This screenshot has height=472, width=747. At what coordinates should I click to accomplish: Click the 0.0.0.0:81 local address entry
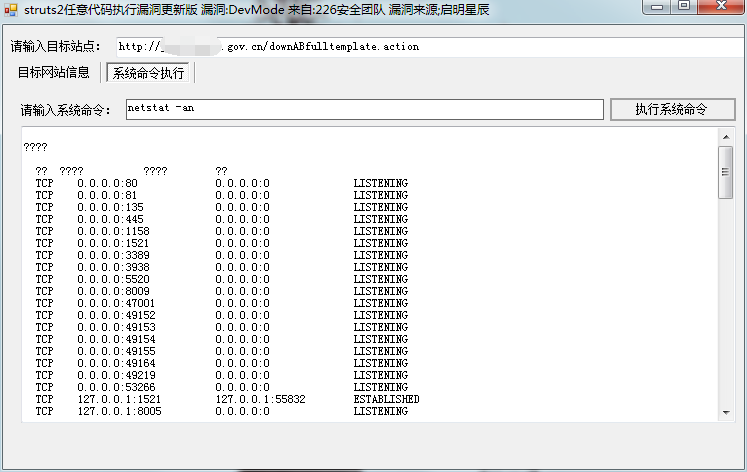point(107,195)
